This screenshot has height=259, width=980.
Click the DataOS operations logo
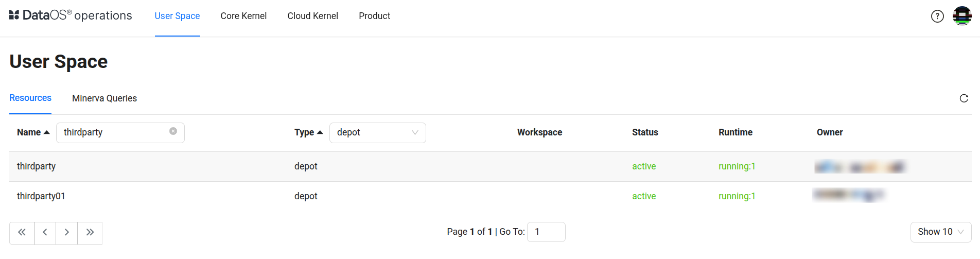click(71, 15)
